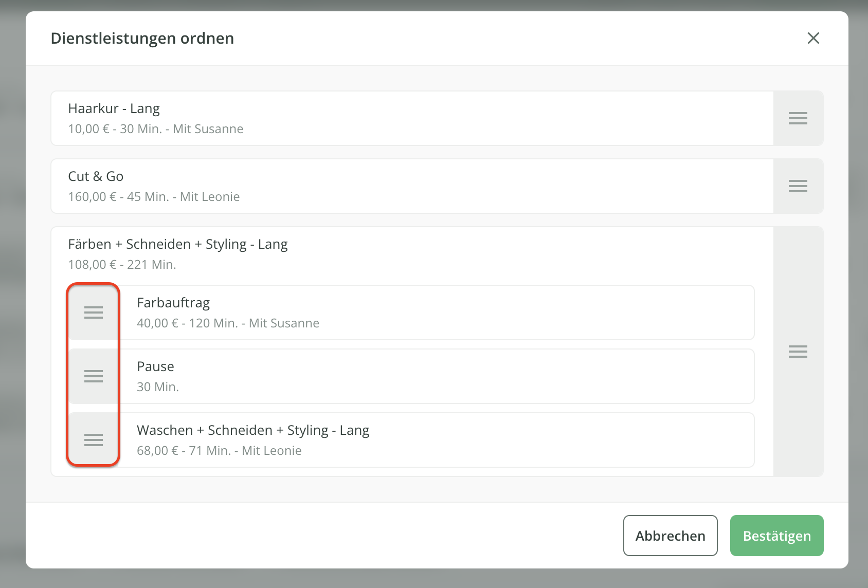Click the 10,00 € - 30 Min. details text
Image resolution: width=868 pixels, height=588 pixels.
(155, 129)
